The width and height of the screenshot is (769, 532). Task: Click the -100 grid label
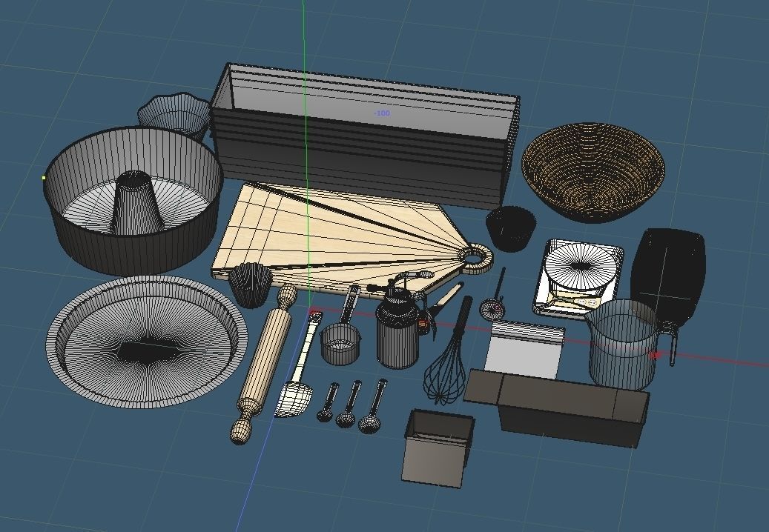[382, 113]
